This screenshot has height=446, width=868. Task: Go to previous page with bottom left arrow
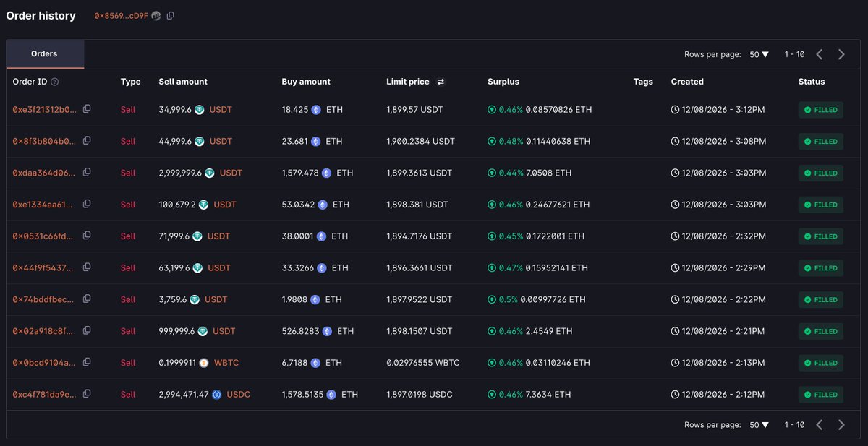point(820,425)
